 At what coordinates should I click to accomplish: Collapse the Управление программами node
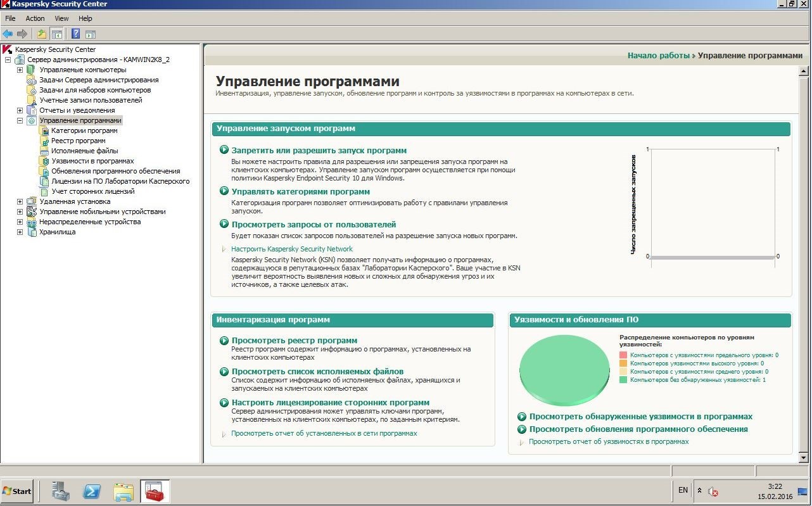click(20, 120)
